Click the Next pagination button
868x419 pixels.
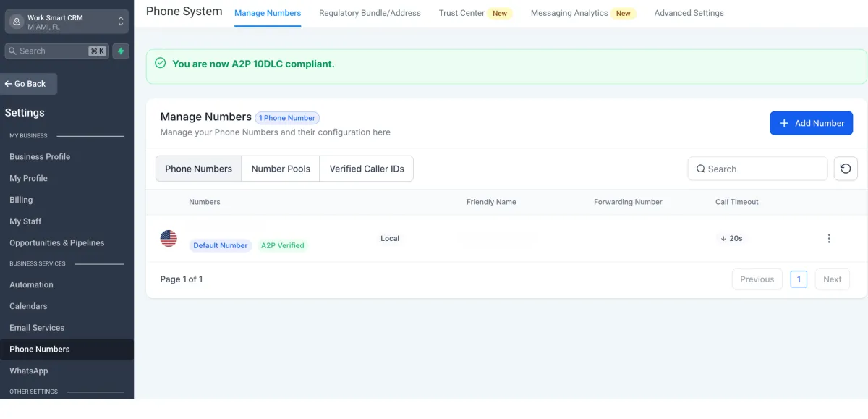[832, 279]
